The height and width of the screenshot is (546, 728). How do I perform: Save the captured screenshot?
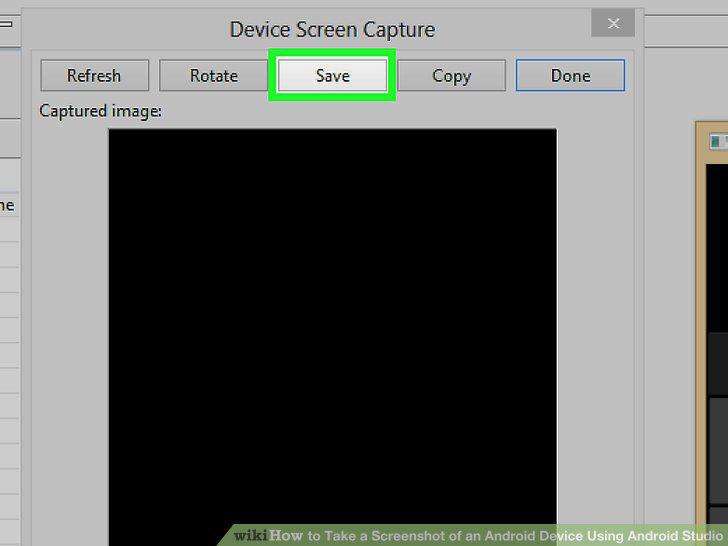(x=332, y=75)
